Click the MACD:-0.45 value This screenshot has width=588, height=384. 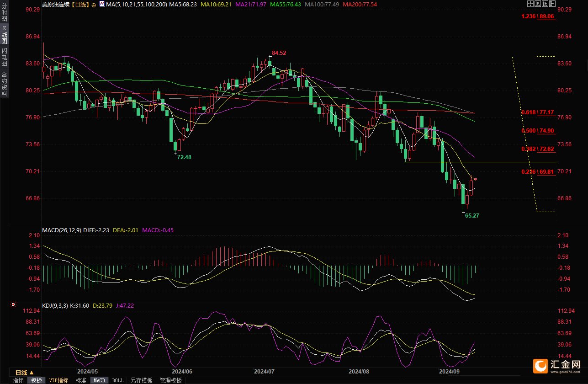coord(158,230)
